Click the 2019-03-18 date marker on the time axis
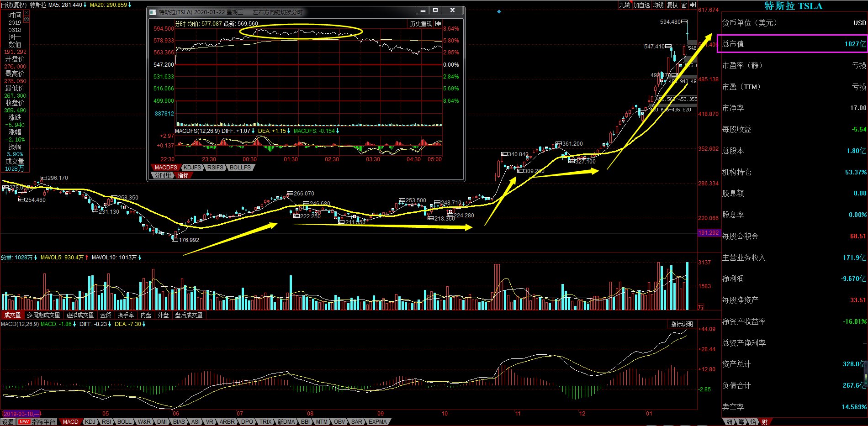This screenshot has height=426, width=868. [21, 414]
